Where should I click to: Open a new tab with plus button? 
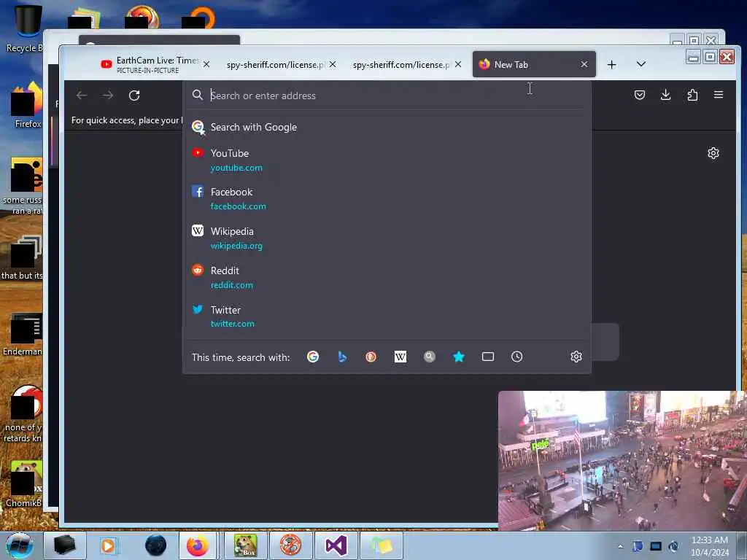click(x=612, y=64)
